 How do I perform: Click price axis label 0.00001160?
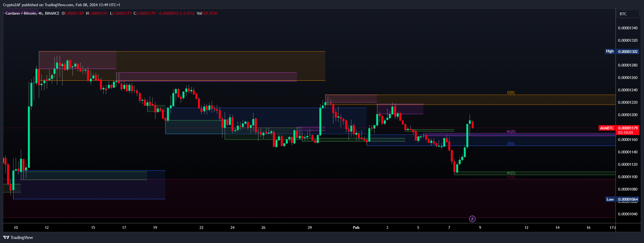click(627, 140)
